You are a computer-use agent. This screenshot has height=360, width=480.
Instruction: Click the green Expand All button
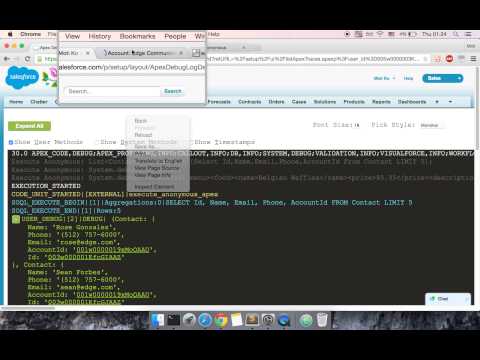[29, 126]
